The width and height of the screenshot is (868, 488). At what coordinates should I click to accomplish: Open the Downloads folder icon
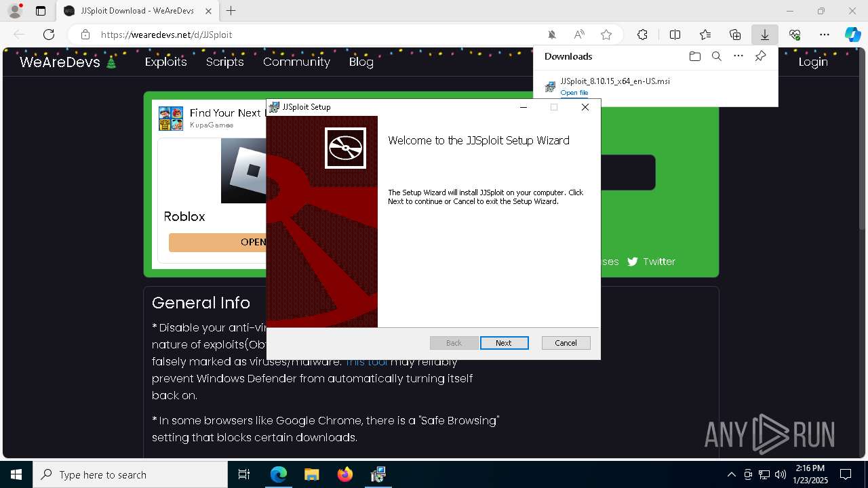(x=694, y=56)
